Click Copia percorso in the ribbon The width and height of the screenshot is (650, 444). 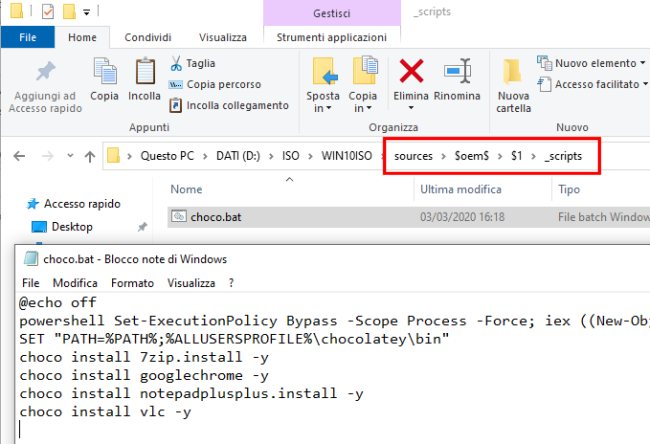215,85
